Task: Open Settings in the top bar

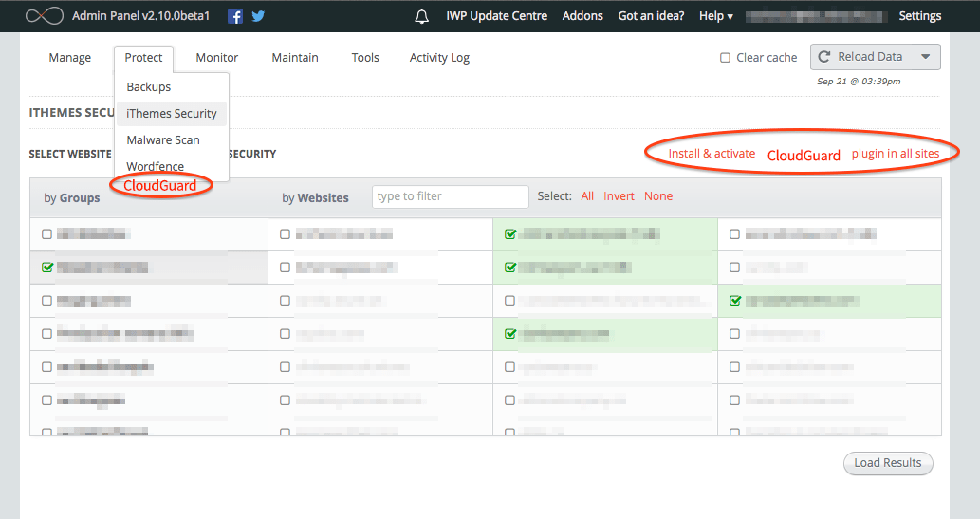Action: pyautogui.click(x=920, y=16)
